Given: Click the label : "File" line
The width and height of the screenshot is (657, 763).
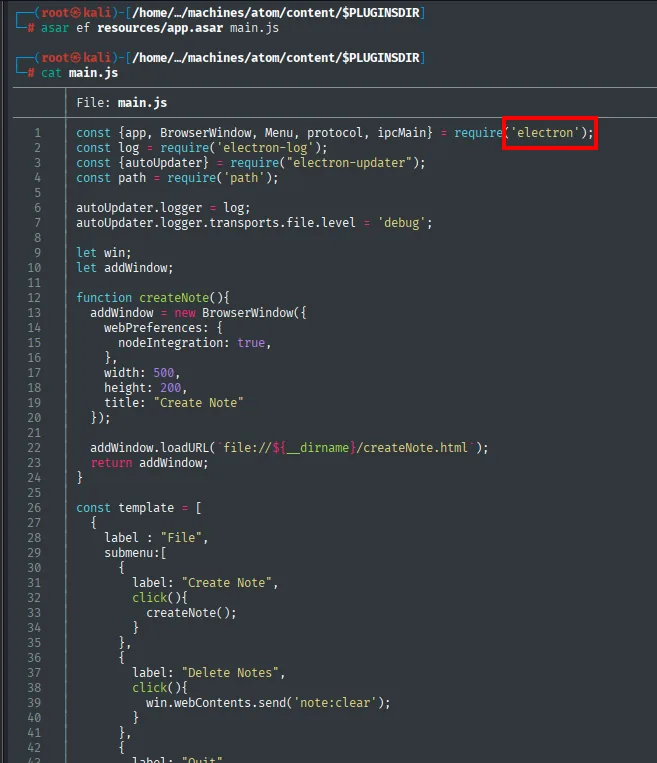Looking at the screenshot, I should (156, 538).
